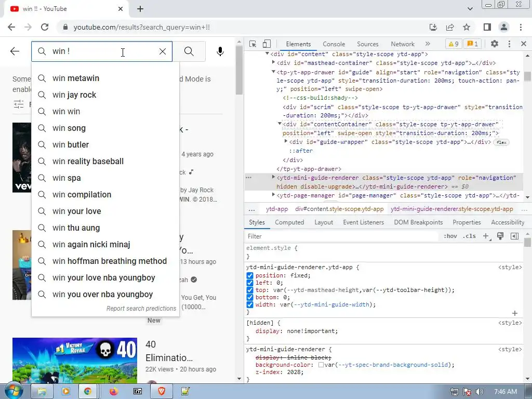Share this page icon in address bar
532x399 pixels.
(450, 27)
